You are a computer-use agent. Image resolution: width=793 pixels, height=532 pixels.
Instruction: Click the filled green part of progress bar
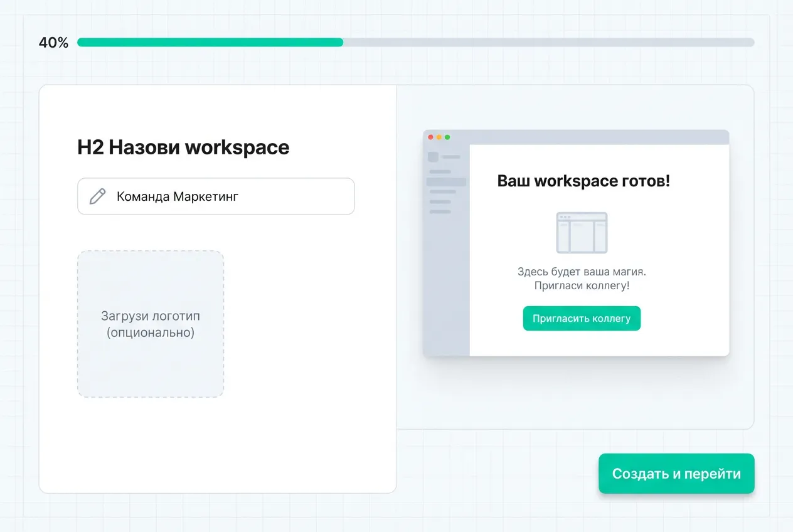(x=210, y=43)
